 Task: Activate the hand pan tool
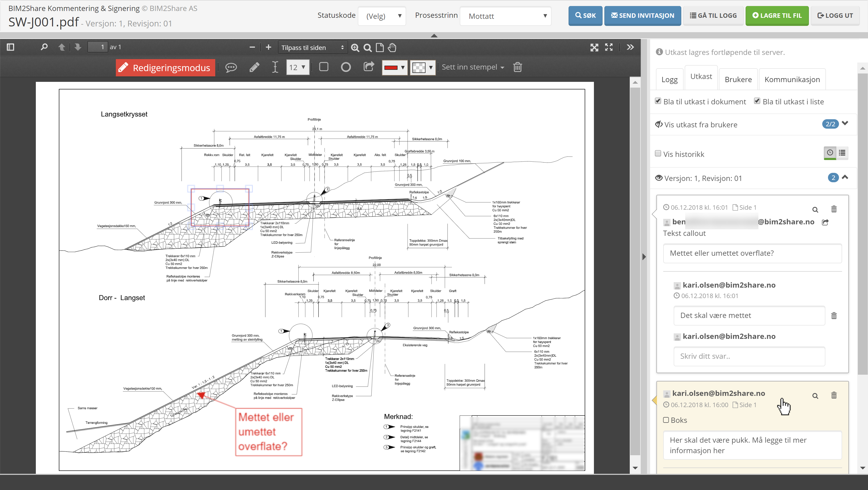pyautogui.click(x=392, y=48)
